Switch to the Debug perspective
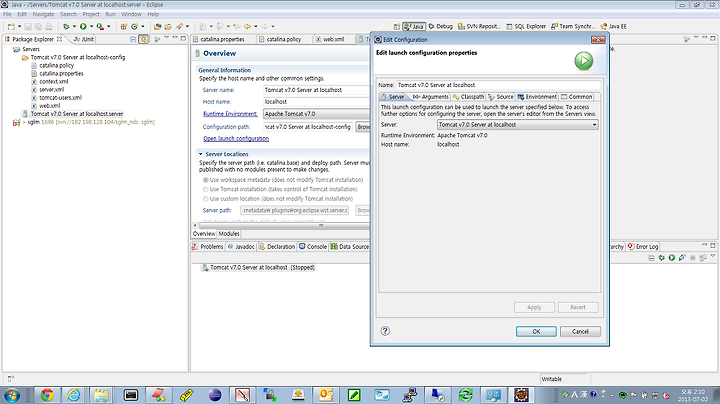The height and width of the screenshot is (404, 720). (x=440, y=27)
